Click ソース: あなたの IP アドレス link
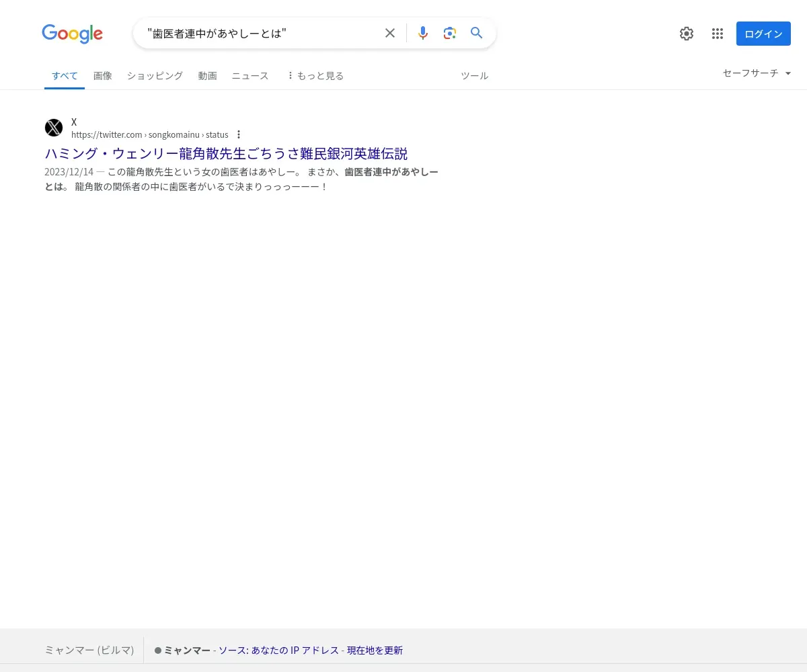Image resolution: width=807 pixels, height=672 pixels. pyautogui.click(x=278, y=650)
